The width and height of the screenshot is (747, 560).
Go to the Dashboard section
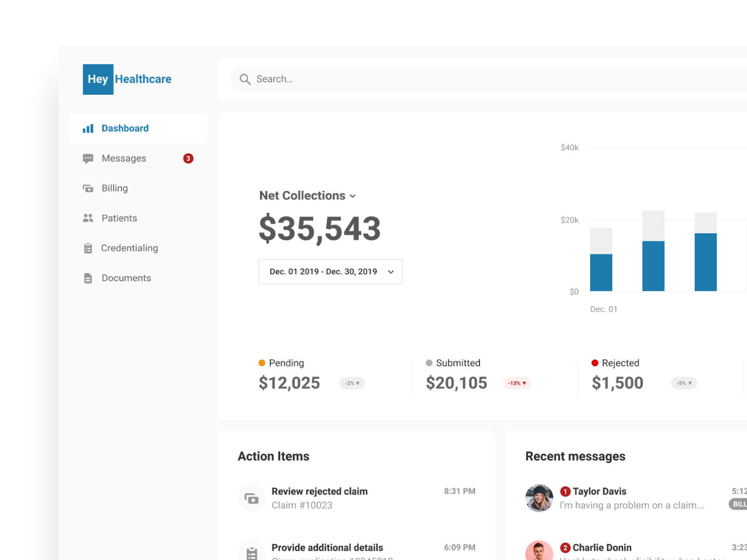[125, 128]
